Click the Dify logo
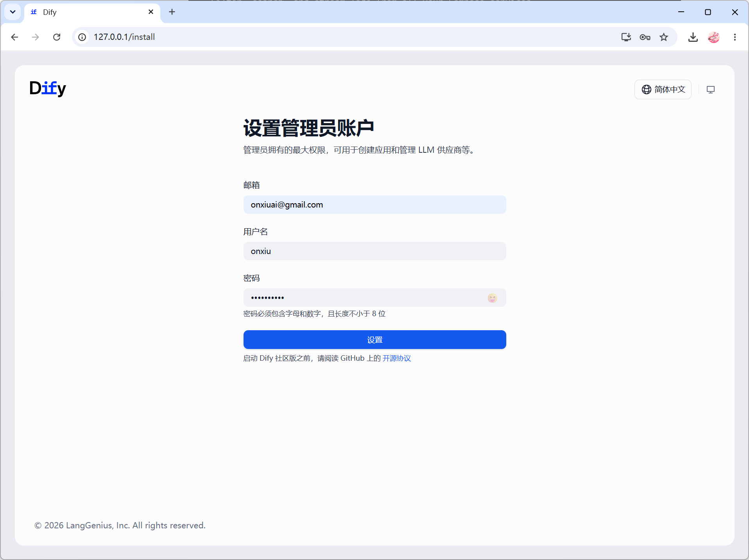 tap(48, 88)
